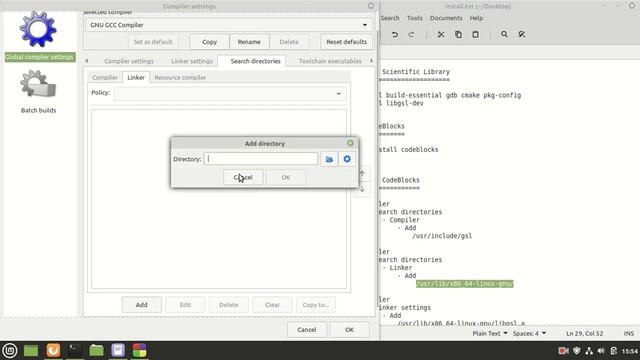Click the Directory text input field
This screenshot has width=640, height=360.
(261, 159)
